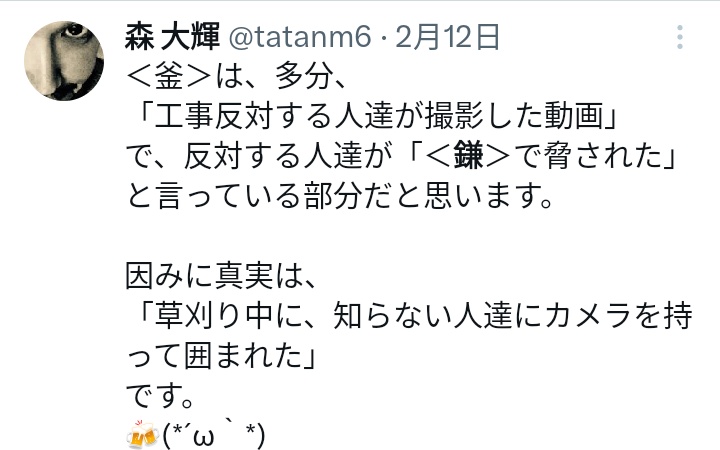This screenshot has height=450, width=720.
Task: Click the text は、多分、 in first line
Action: (281, 76)
